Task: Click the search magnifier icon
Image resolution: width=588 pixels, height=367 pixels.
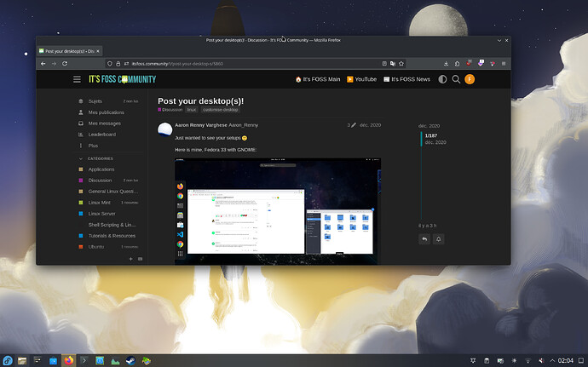Action: (456, 79)
